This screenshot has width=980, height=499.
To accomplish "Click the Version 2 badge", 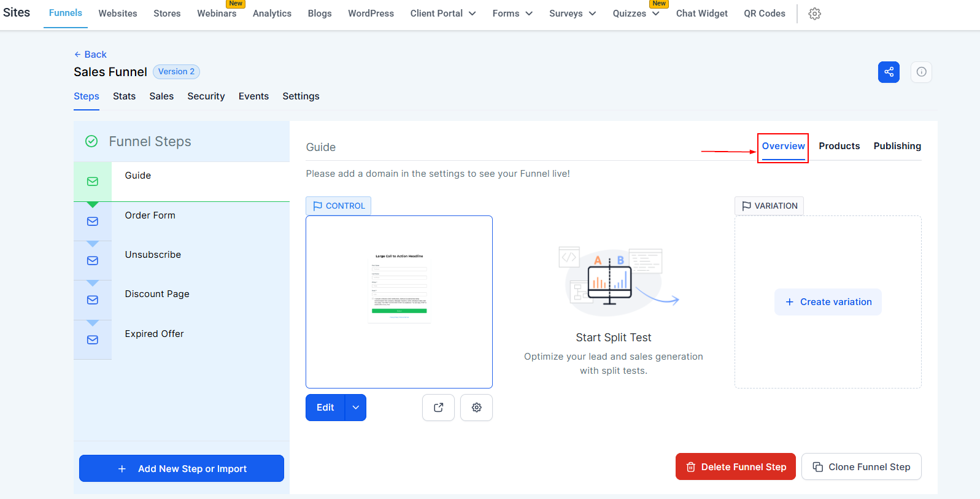I will (x=176, y=72).
